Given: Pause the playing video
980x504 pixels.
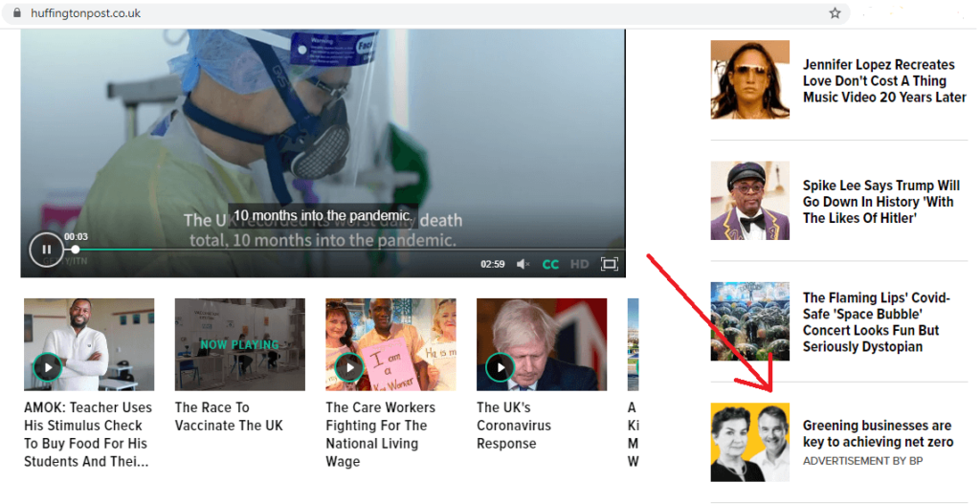Looking at the screenshot, I should (45, 250).
